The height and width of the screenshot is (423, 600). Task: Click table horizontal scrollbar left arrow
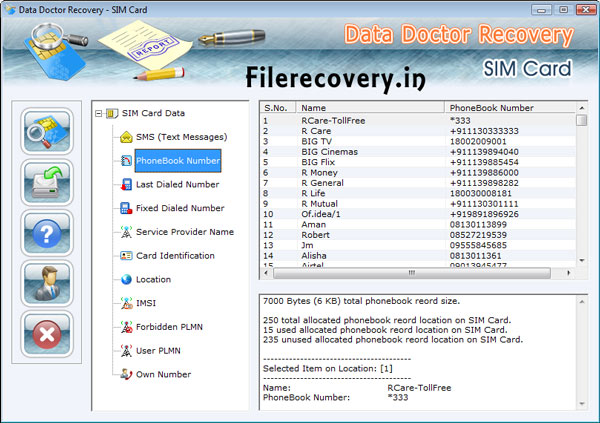click(x=266, y=273)
